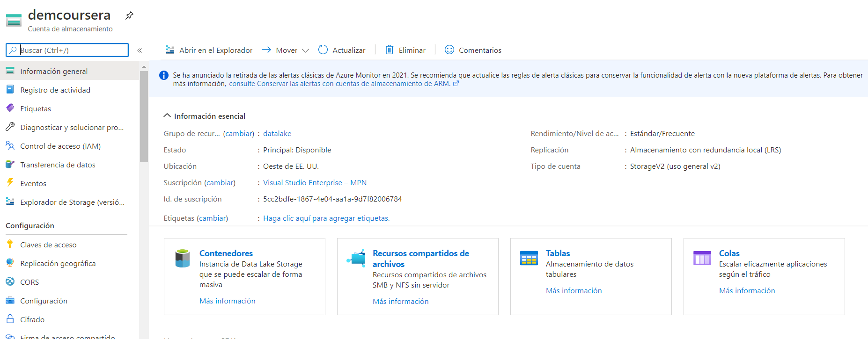Image resolution: width=868 pixels, height=339 pixels.
Task: Open the Colas service
Action: pos(729,253)
